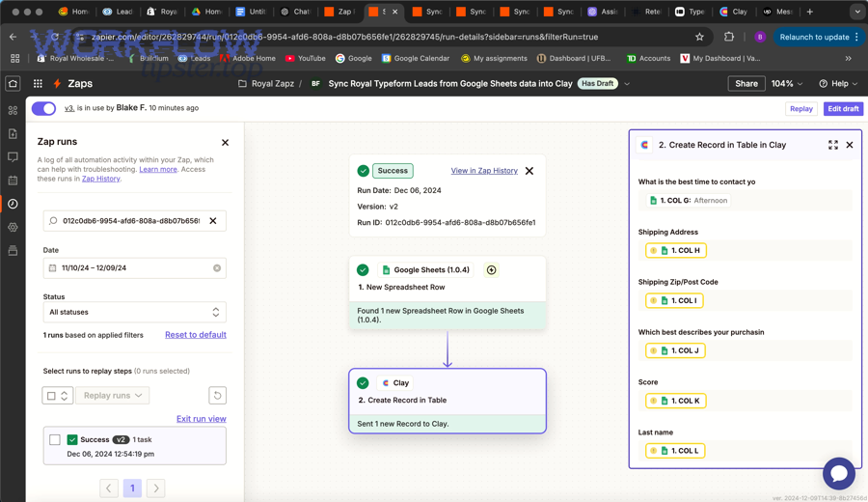Expand the Clay step panel to fullscreen
Screen dimensions: 868x502
click(832, 145)
